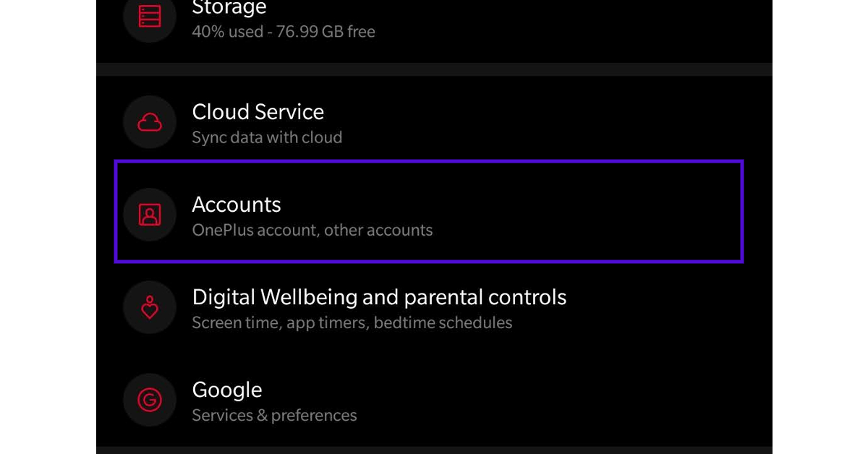
Task: Select the Storage label text
Action: [229, 9]
